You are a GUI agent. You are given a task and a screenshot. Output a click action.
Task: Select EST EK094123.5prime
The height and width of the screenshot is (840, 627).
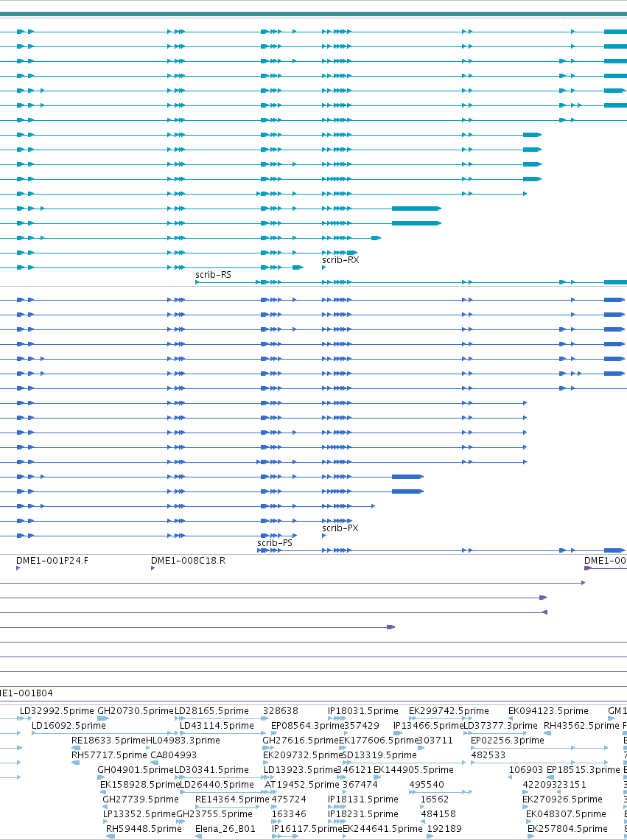(548, 711)
